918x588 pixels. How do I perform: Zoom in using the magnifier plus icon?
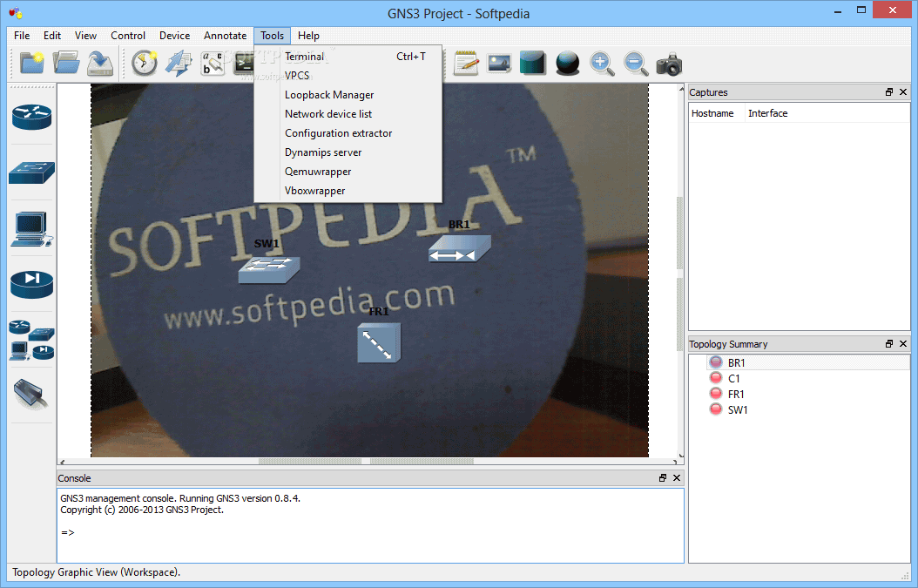(x=601, y=64)
